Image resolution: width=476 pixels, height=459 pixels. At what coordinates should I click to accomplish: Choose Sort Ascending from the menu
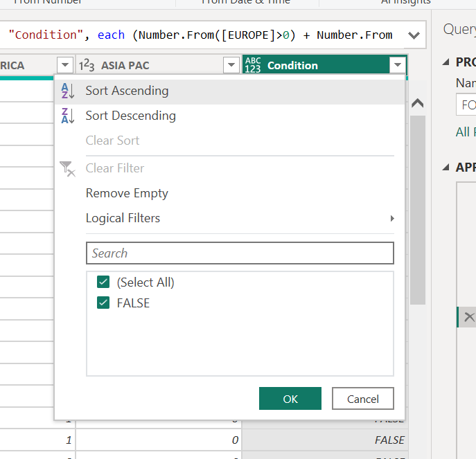[230, 91]
